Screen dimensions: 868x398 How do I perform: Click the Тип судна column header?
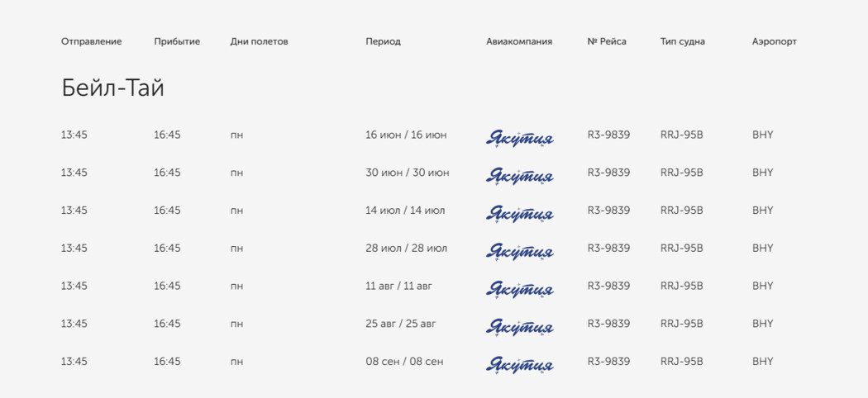pos(683,42)
